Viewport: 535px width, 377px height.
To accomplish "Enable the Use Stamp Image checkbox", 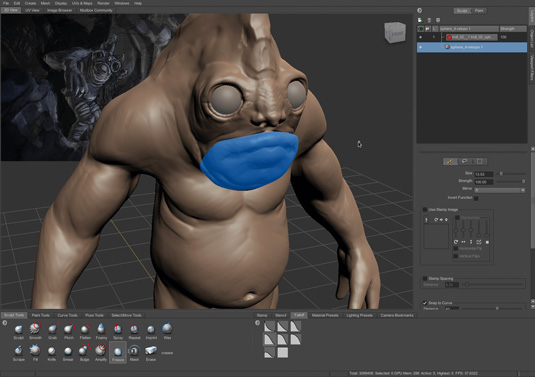I will [425, 209].
